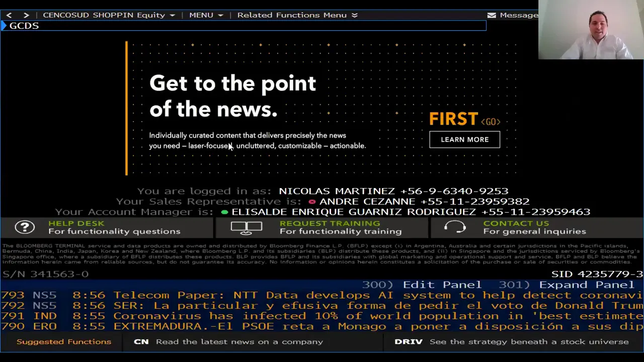Open news item 793 Telecom Paper NTT Data
The width and height of the screenshot is (644, 362).
(x=322, y=295)
